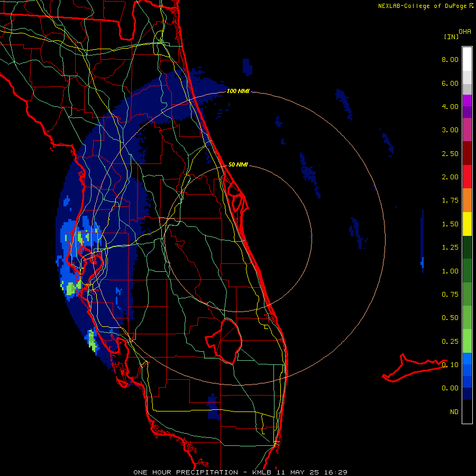
Task: Click the 0.25 legend value
Action: 450,342
